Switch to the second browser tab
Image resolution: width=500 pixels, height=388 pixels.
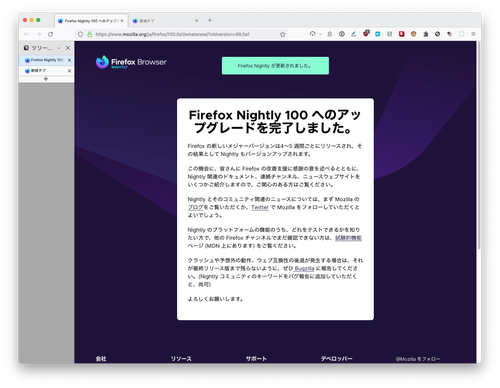(165, 21)
